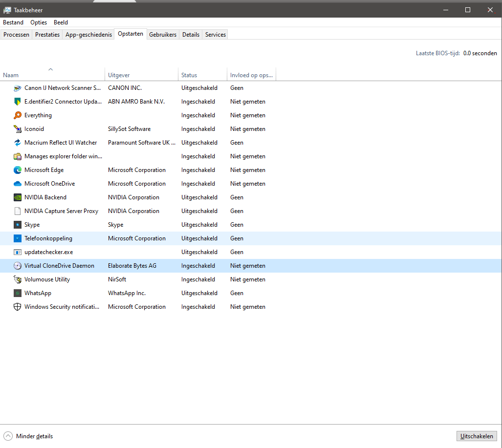Click the Manages explorer folder windows icon
Image resolution: width=502 pixels, height=448 pixels.
18,156
